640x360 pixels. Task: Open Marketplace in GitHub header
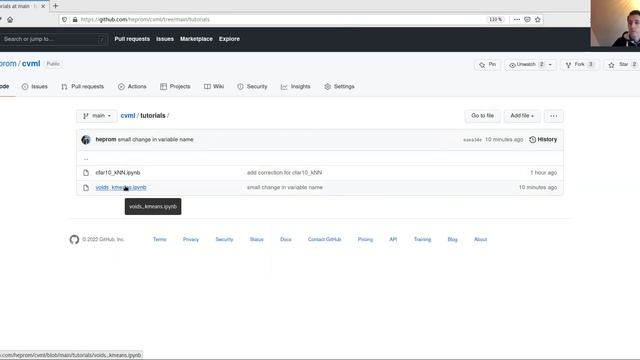[196, 39]
